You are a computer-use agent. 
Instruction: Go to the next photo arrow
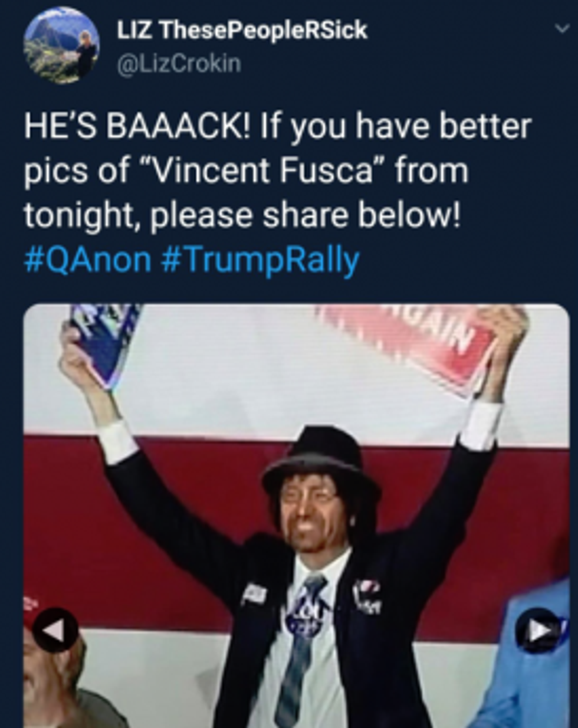537,630
